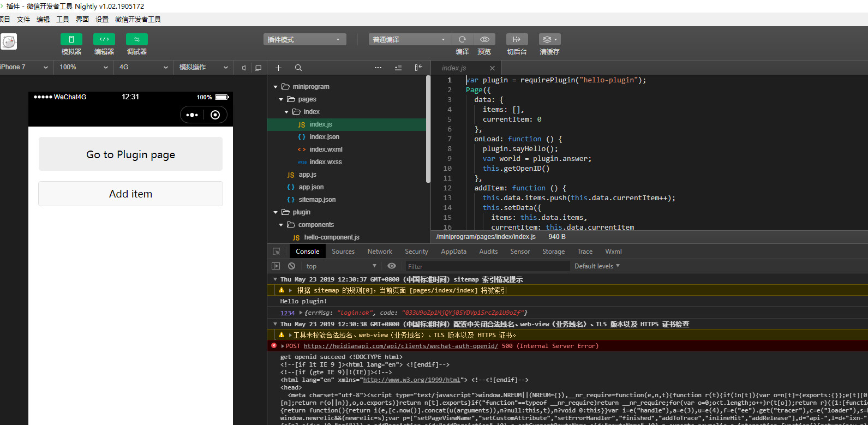Viewport: 868px width, 425px height.
Task: Switch to the Sources tab
Action: (x=343, y=252)
